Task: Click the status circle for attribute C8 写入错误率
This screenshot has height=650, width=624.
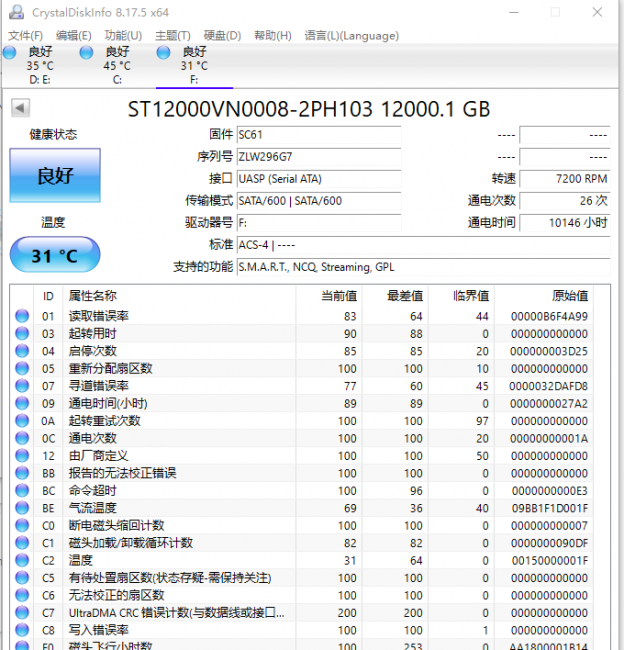Action: 22,630
